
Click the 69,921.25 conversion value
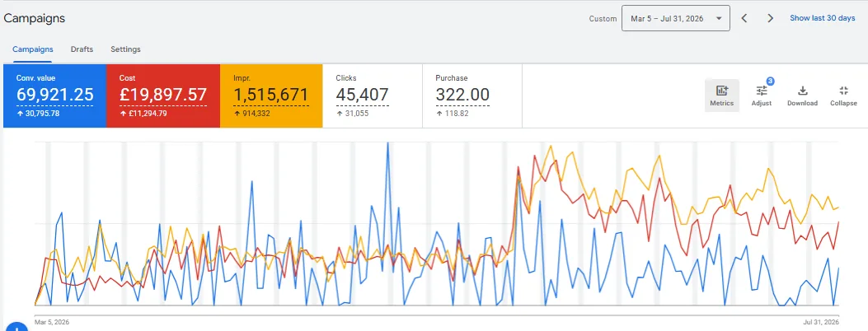54,95
